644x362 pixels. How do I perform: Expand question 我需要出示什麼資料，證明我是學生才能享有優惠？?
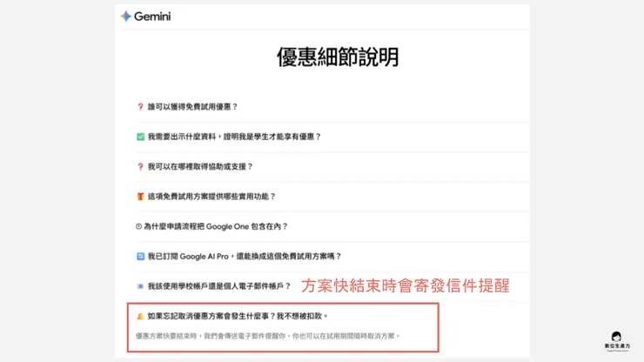[234, 137]
